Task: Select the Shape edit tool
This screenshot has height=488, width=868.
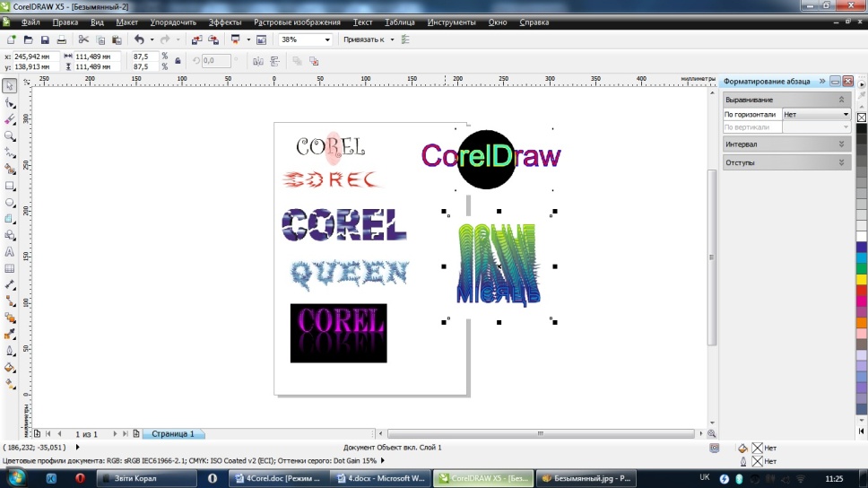Action: click(x=9, y=103)
